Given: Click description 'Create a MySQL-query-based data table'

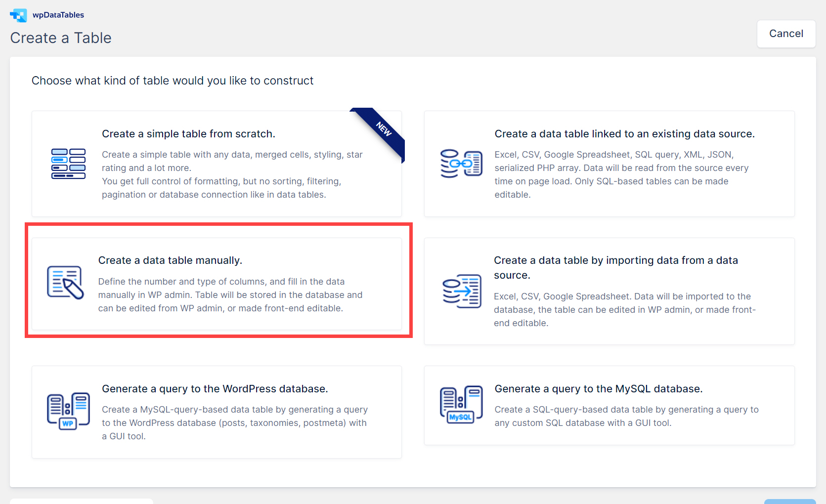Looking at the screenshot, I should coord(235,423).
